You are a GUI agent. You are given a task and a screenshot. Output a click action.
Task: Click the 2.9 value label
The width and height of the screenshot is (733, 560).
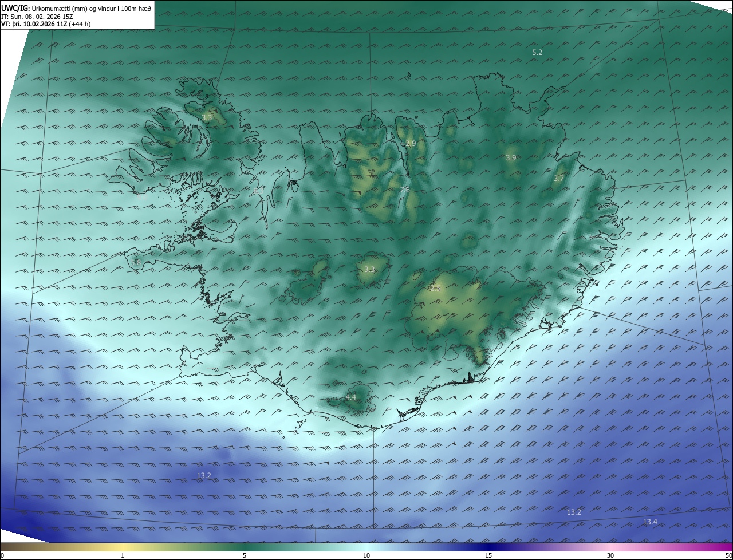(411, 143)
